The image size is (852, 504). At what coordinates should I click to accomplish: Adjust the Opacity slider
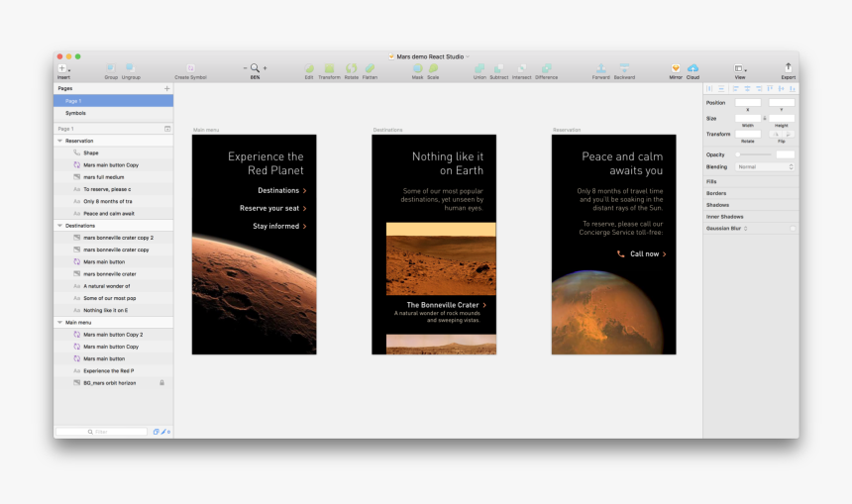[x=754, y=154]
